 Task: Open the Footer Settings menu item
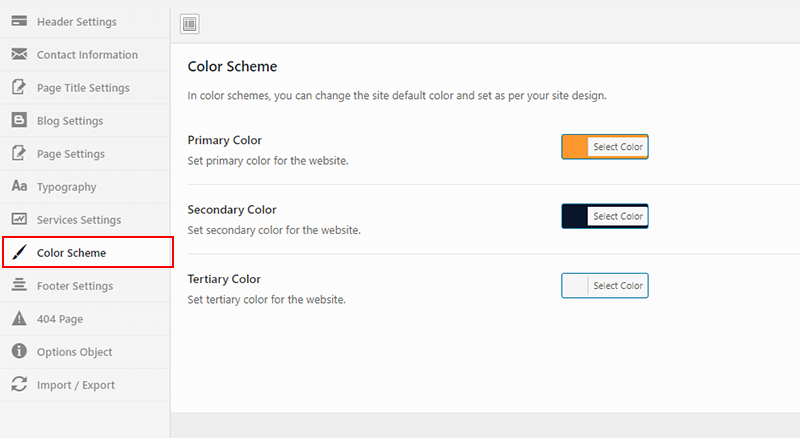pyautogui.click(x=85, y=286)
